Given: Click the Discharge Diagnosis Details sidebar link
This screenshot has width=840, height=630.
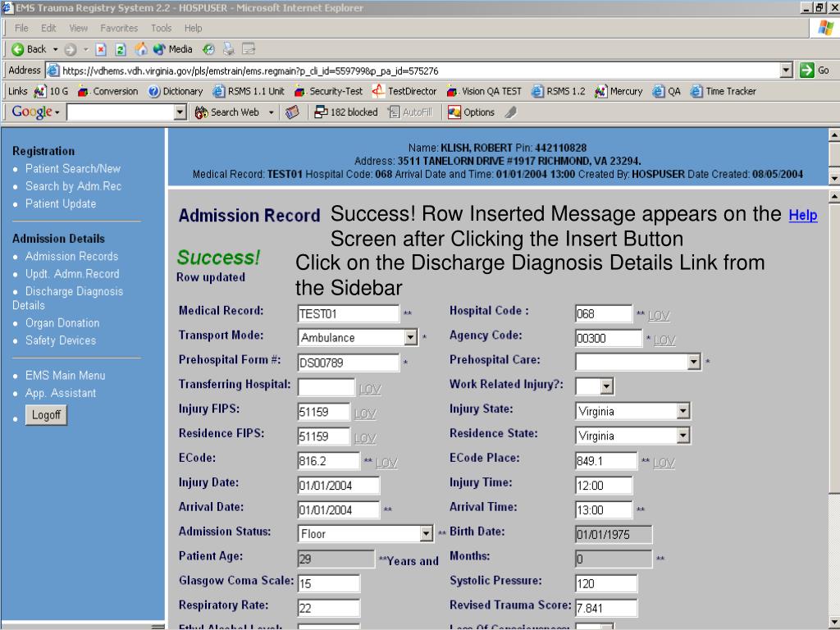Looking at the screenshot, I should [x=74, y=291].
